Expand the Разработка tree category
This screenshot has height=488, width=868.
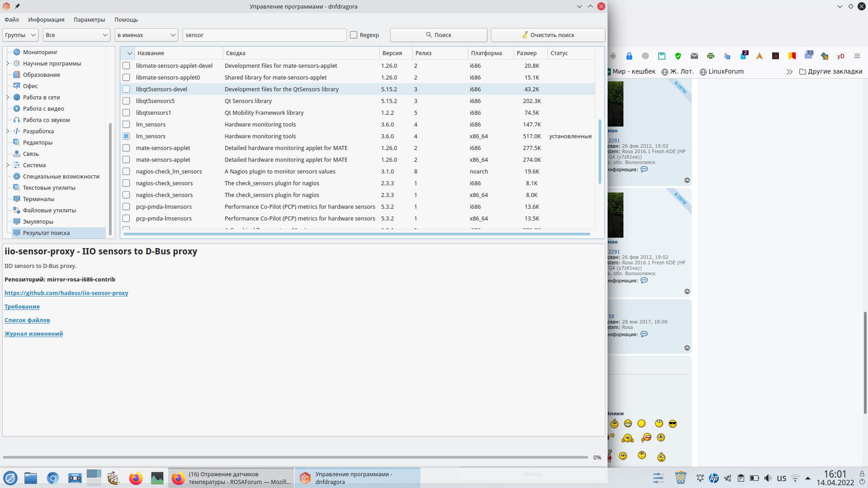[8, 131]
